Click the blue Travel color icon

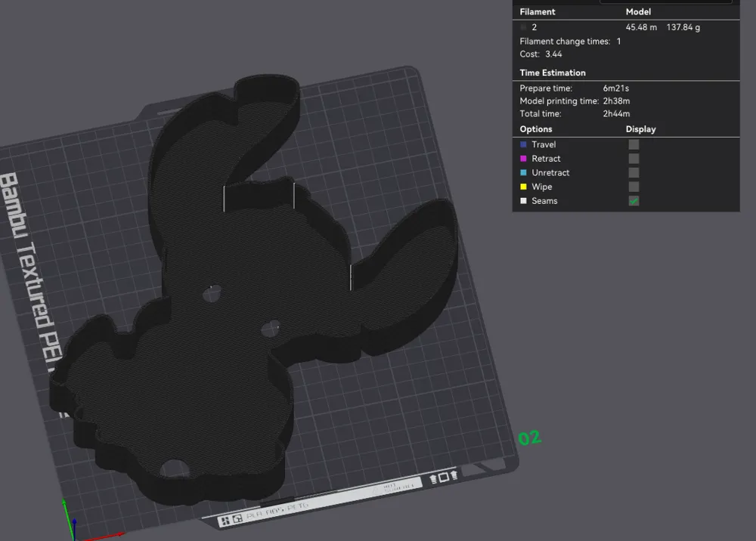click(x=523, y=144)
